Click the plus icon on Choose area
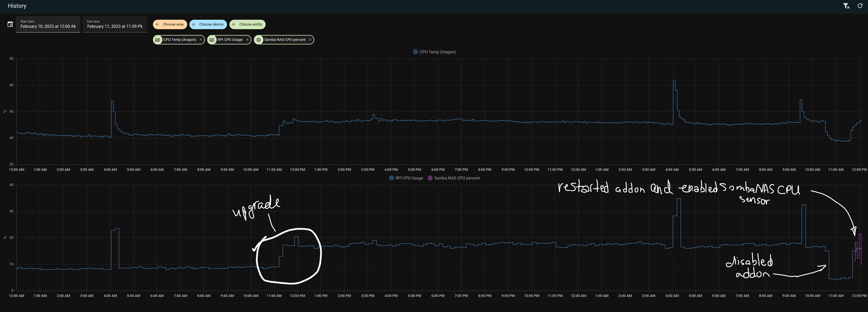The image size is (868, 312). point(157,24)
